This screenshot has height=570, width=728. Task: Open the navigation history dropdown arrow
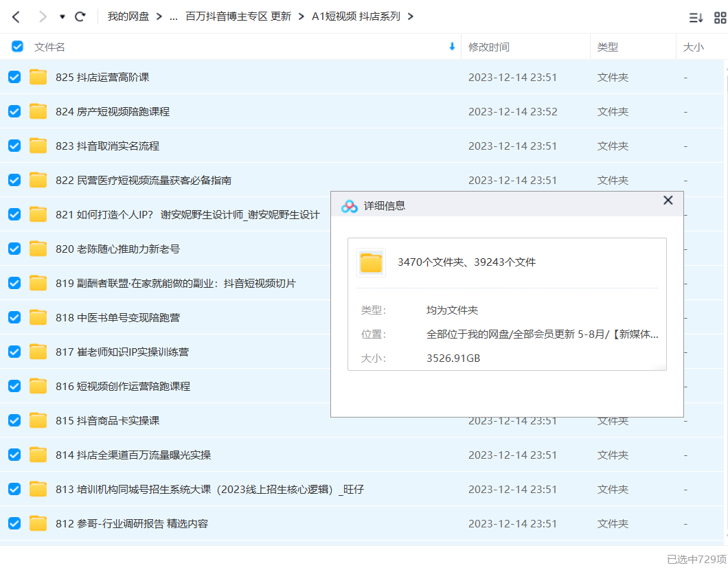click(62, 16)
